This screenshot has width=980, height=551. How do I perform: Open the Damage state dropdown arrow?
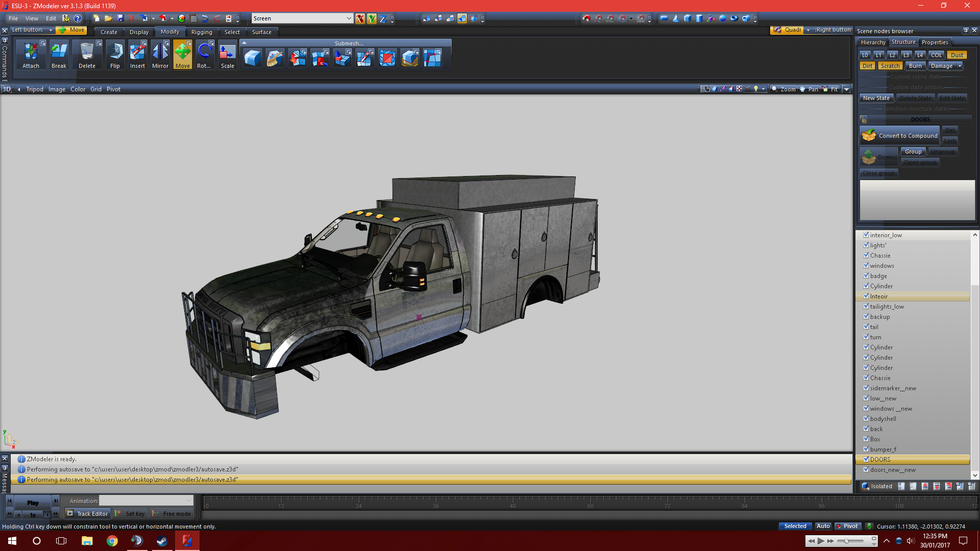coord(960,66)
